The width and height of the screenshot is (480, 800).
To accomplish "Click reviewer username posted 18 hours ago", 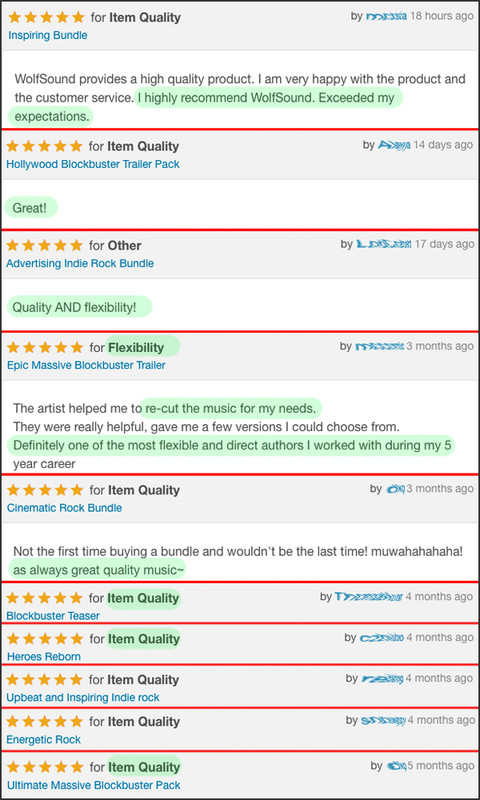I will [x=387, y=16].
